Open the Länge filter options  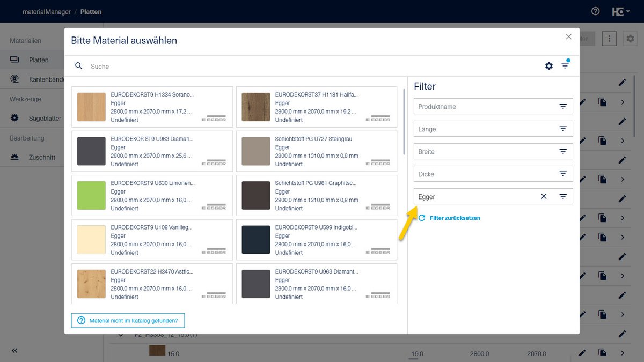click(x=563, y=129)
